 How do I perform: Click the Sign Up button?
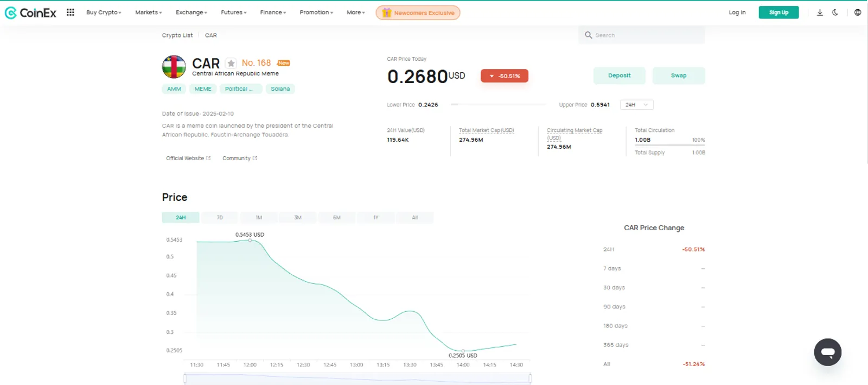(x=778, y=12)
